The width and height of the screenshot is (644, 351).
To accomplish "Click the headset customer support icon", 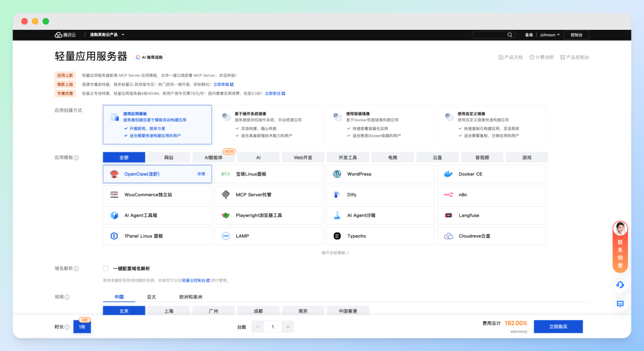I will [620, 285].
